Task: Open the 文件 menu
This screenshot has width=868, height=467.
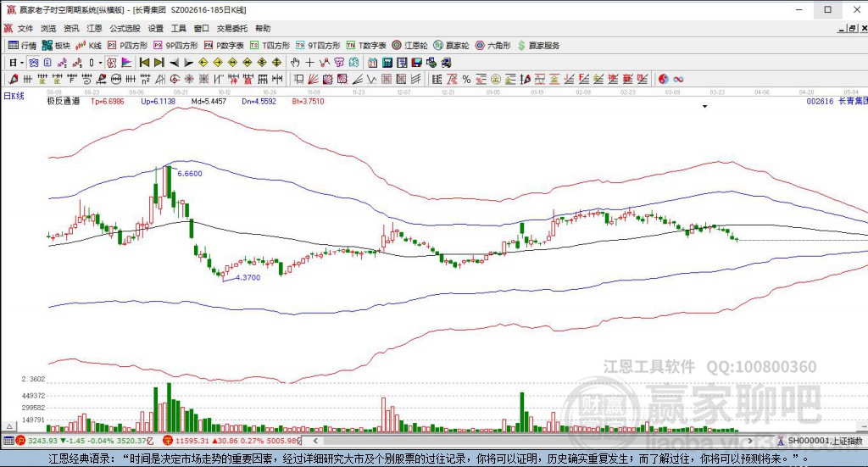Action: 25,28
